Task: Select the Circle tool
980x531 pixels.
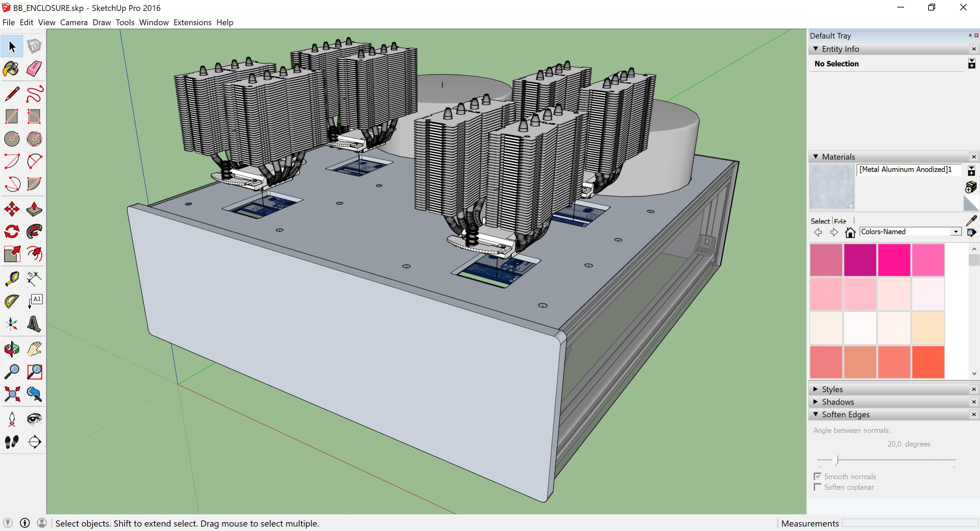Action: coord(12,139)
